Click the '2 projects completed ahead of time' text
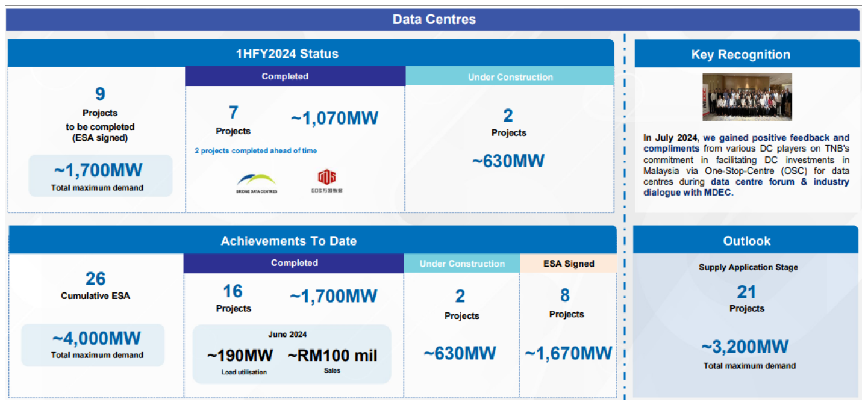Viewport: 868px width, 405px height. 255,150
